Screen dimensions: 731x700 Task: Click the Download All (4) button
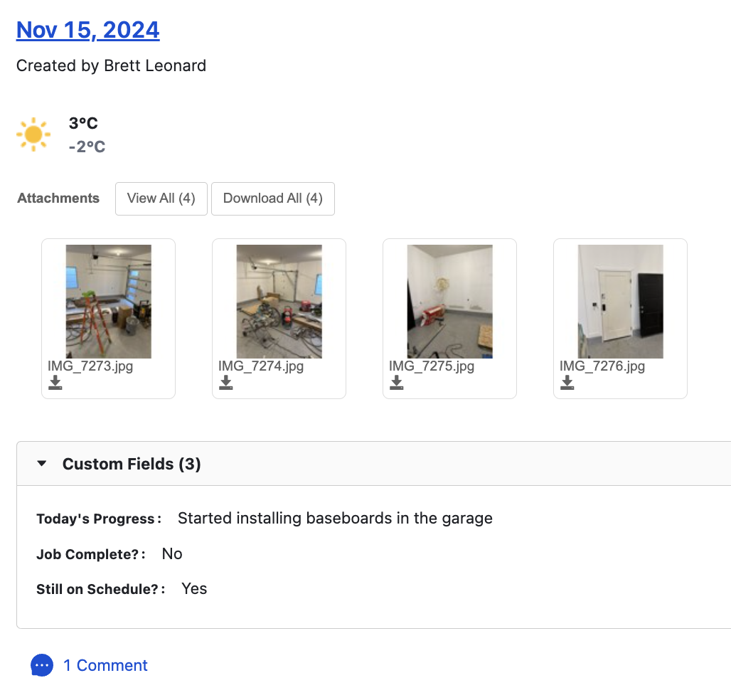pos(273,198)
